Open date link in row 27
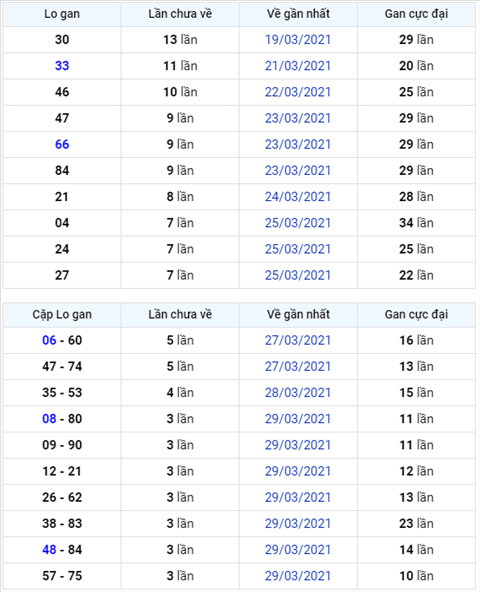 (x=298, y=275)
